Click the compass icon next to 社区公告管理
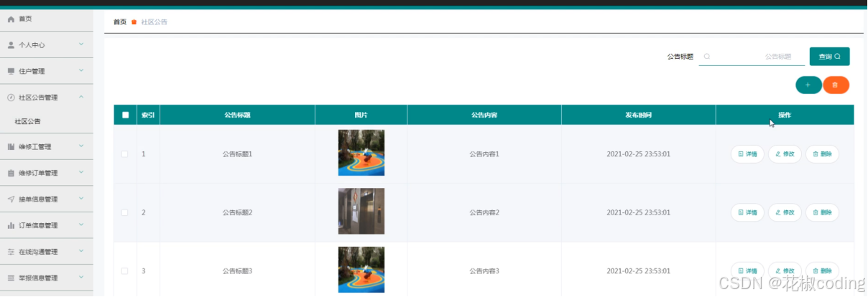 [11, 98]
